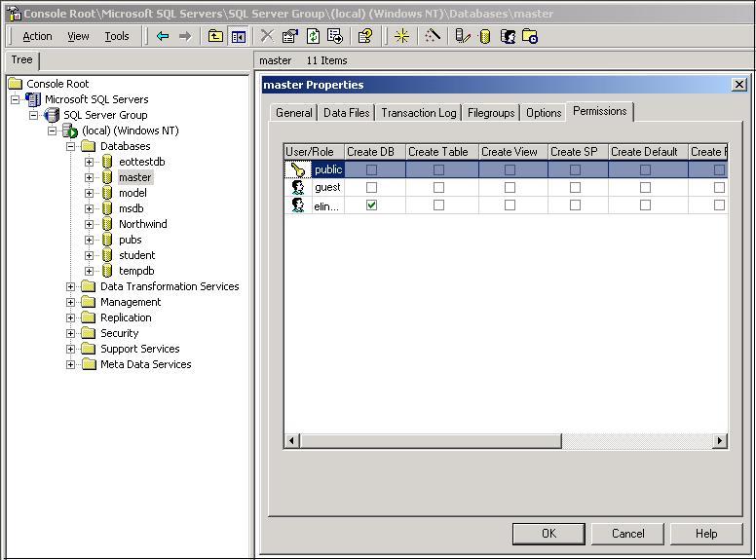Click the guest user icon
This screenshot has width=756, height=560.
tap(298, 187)
